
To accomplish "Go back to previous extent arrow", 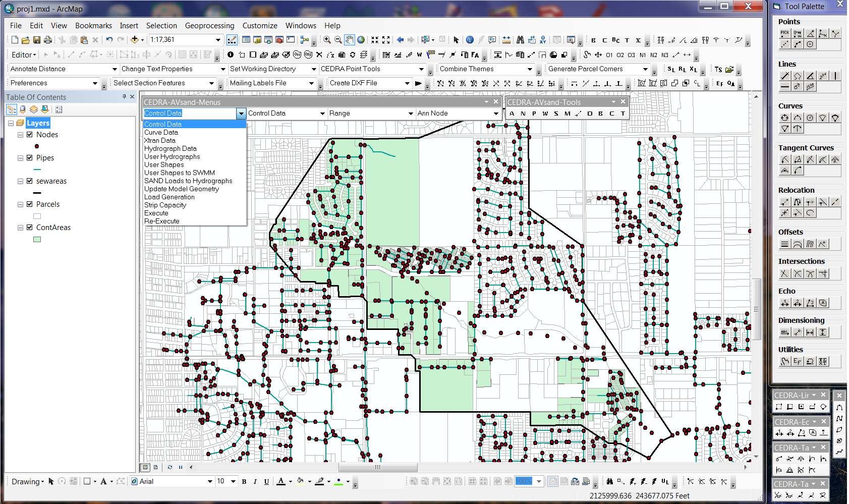I will 400,40.
